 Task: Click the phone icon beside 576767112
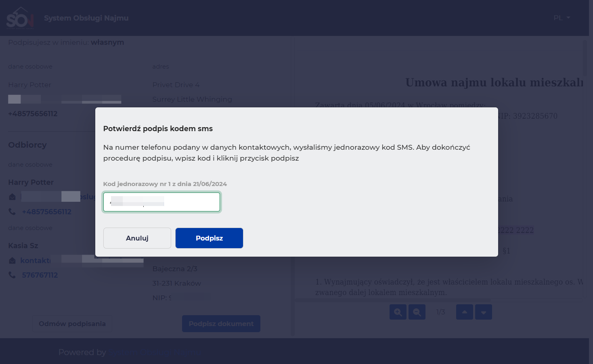coord(12,275)
